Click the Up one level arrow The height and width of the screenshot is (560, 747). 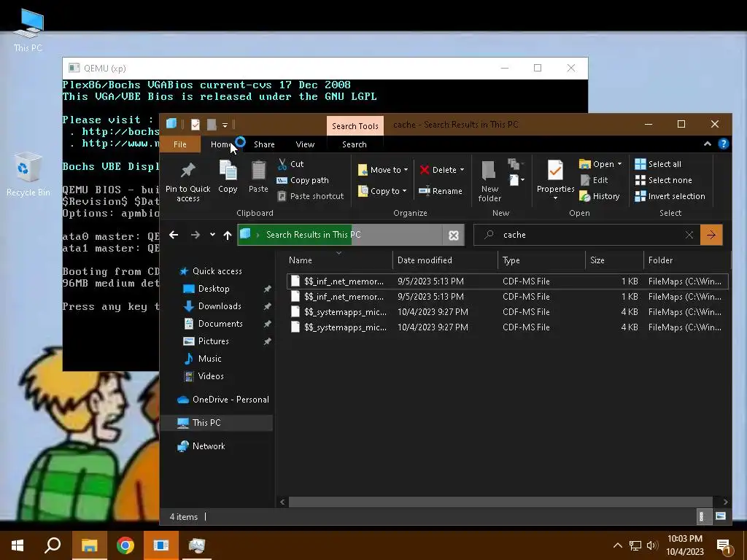pos(228,235)
